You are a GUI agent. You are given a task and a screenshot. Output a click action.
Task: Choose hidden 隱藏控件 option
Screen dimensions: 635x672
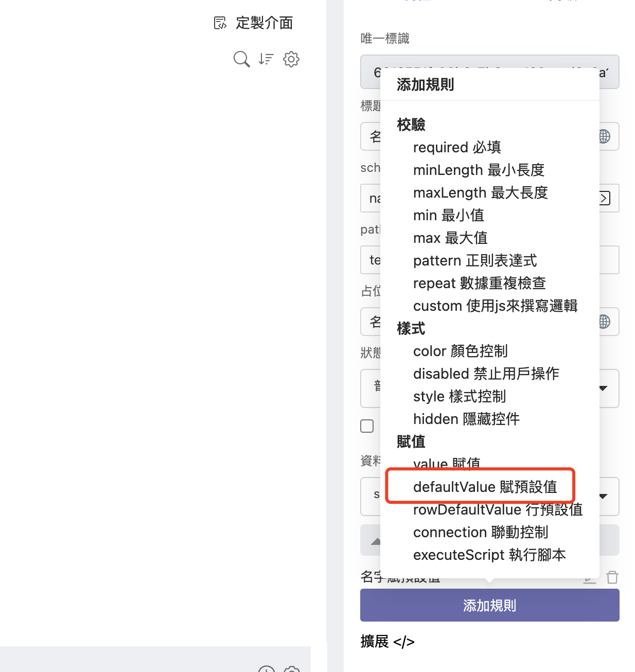466,419
